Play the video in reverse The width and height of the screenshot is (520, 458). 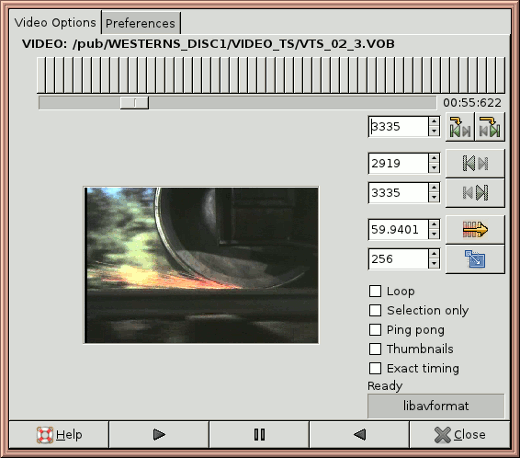coord(359,435)
